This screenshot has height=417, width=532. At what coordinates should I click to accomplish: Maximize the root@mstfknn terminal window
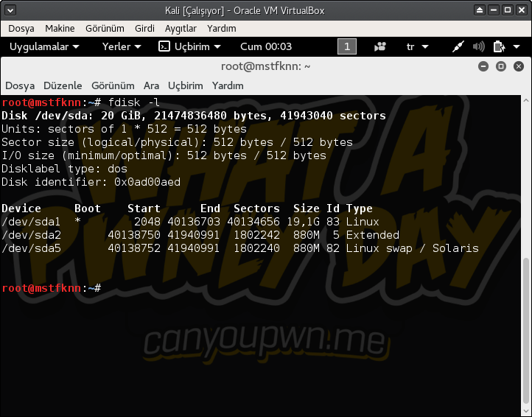pyautogui.click(x=501, y=66)
